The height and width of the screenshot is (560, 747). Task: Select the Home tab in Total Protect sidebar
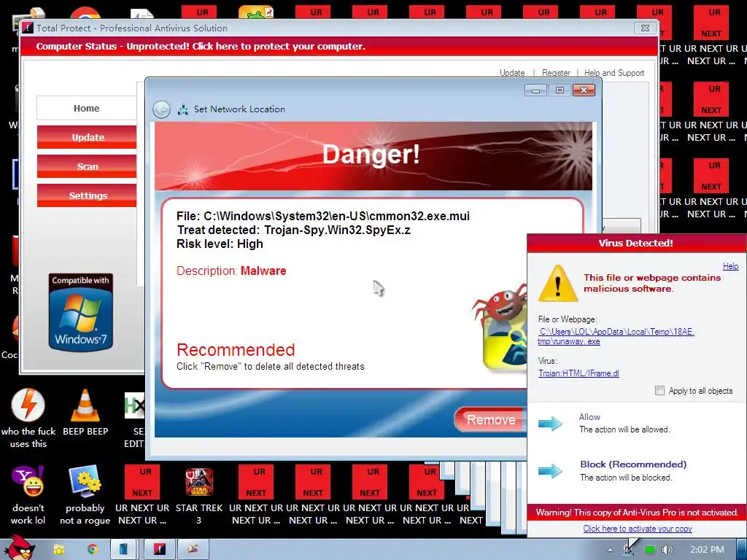coord(87,108)
